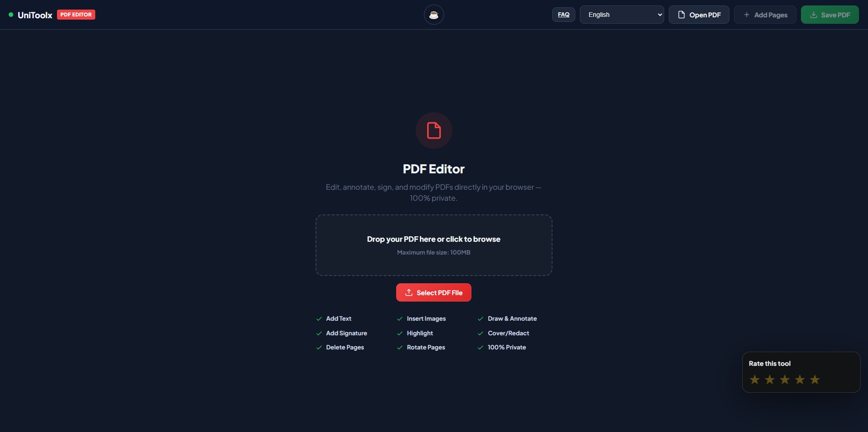Viewport: 868px width, 432px height.
Task: Rate the tool with the fifth star
Action: (815, 379)
